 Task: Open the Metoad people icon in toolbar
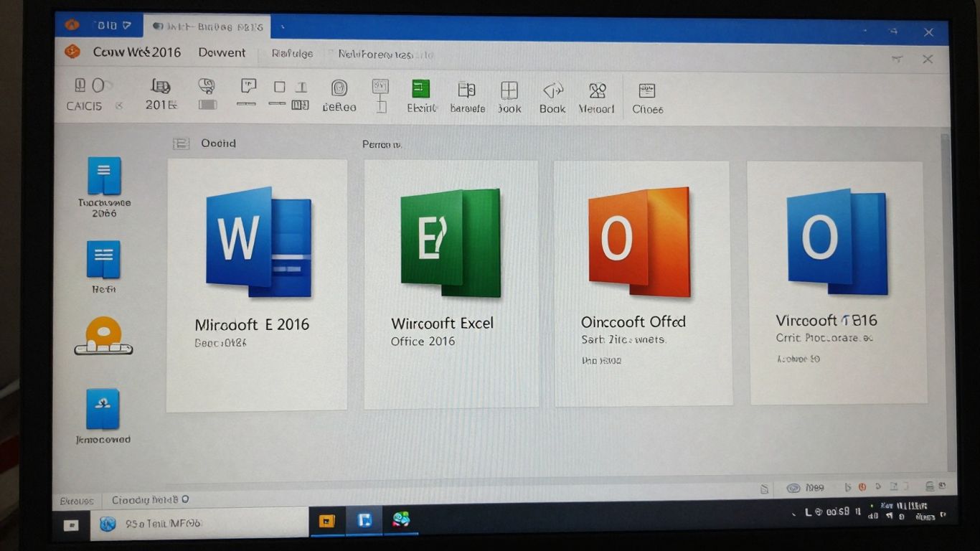596,92
